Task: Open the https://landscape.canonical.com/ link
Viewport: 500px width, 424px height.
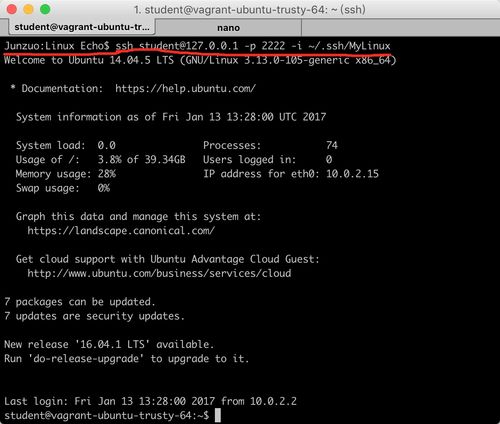Action: tap(121, 231)
